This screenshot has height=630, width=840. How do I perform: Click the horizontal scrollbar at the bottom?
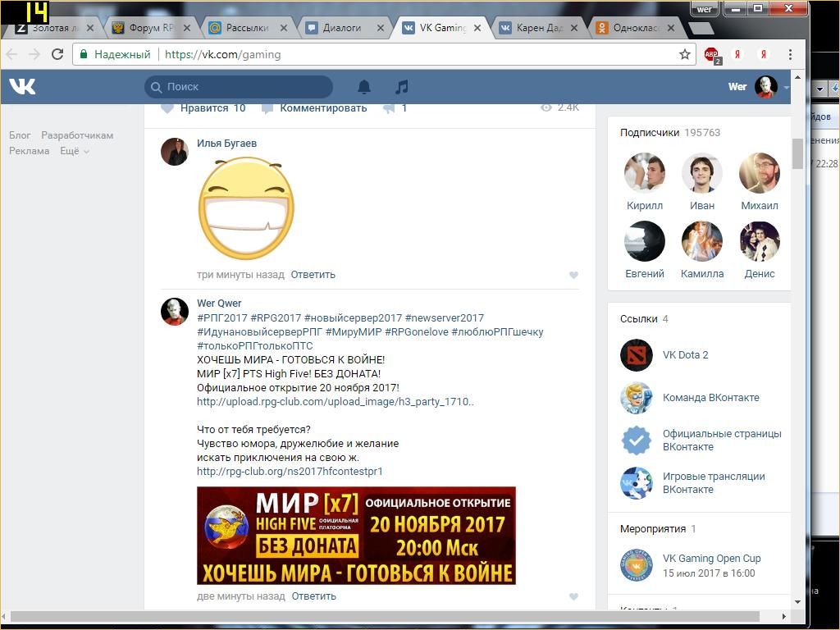pos(385,616)
